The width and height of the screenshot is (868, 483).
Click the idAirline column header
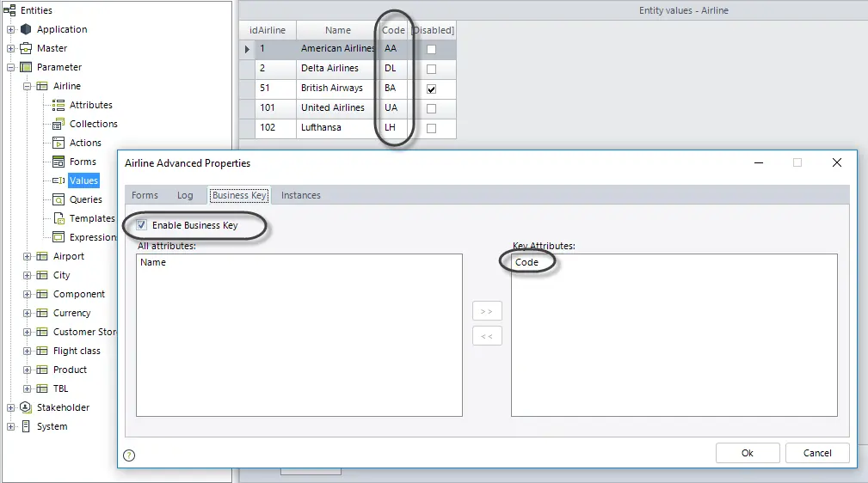point(268,30)
